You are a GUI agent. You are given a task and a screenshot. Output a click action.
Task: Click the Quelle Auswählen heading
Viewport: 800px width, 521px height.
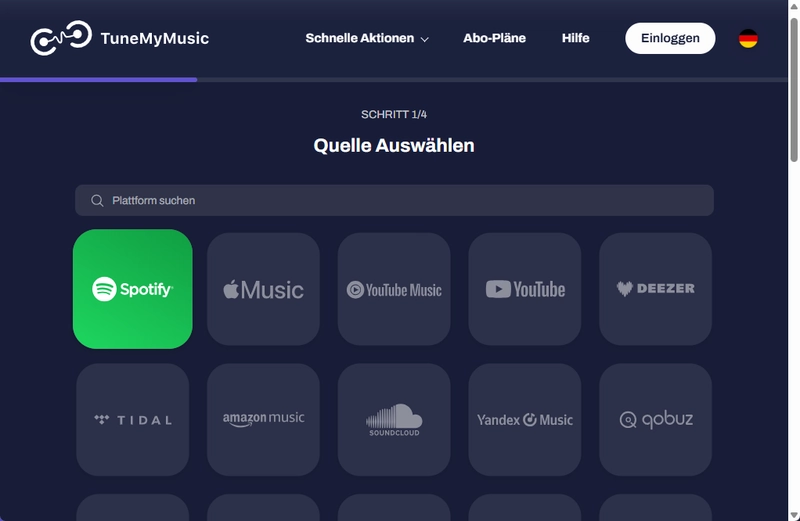tap(394, 145)
